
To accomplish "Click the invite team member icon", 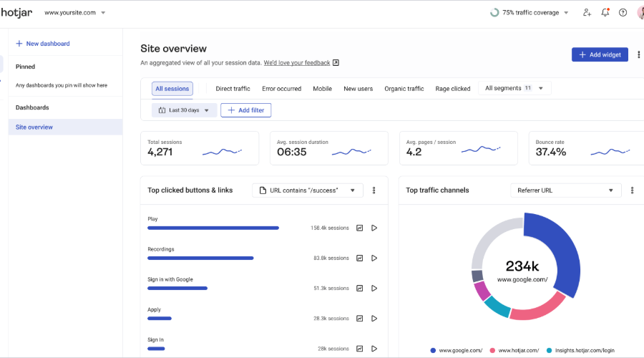I will click(587, 12).
